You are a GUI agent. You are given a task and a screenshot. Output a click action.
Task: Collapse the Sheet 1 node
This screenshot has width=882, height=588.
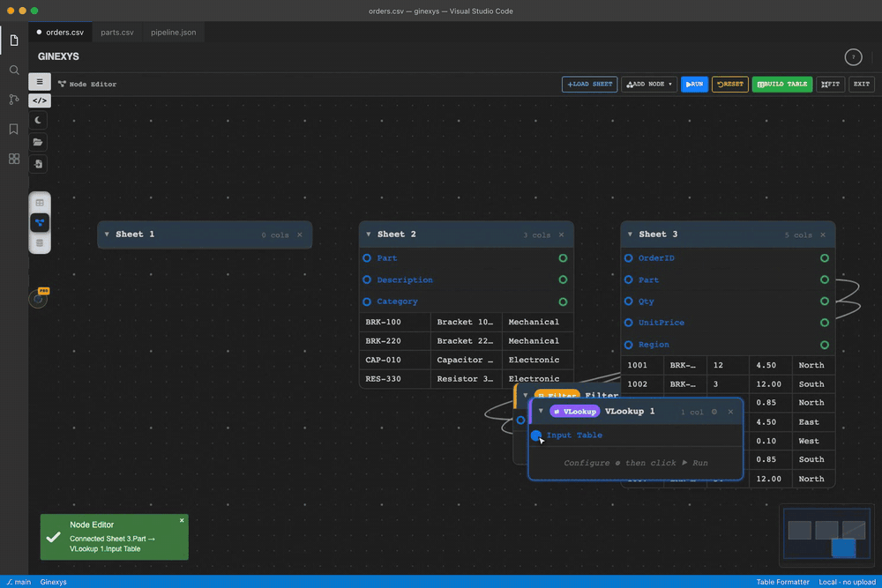coord(107,234)
